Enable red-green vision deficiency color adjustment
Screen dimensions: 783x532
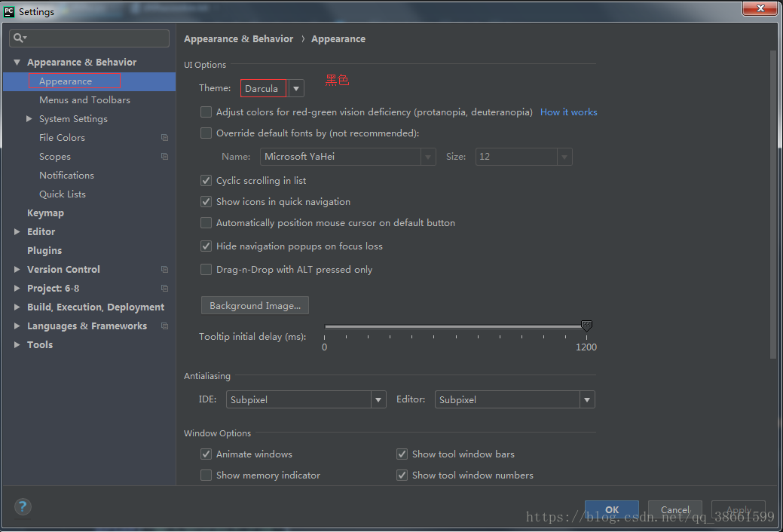[206, 112]
